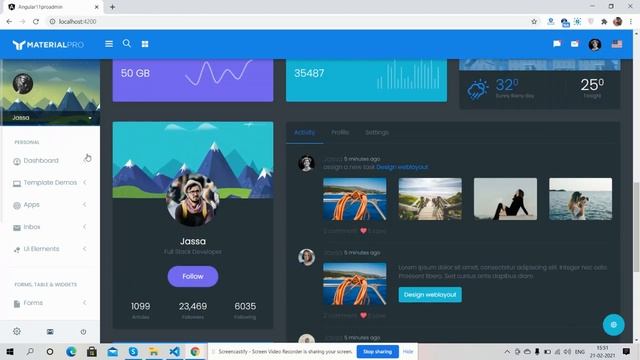Open mail messages icon in header
The height and width of the screenshot is (360, 640).
tap(575, 44)
